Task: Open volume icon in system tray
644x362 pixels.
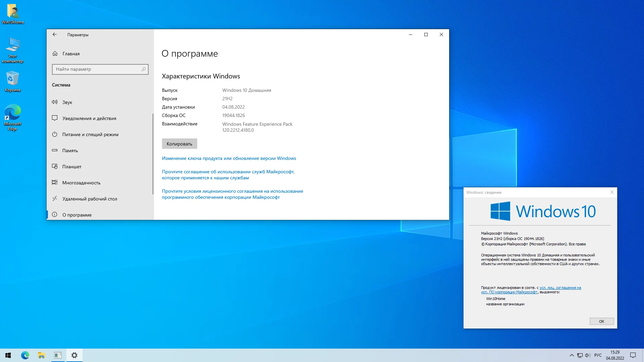Action: pyautogui.click(x=588, y=355)
